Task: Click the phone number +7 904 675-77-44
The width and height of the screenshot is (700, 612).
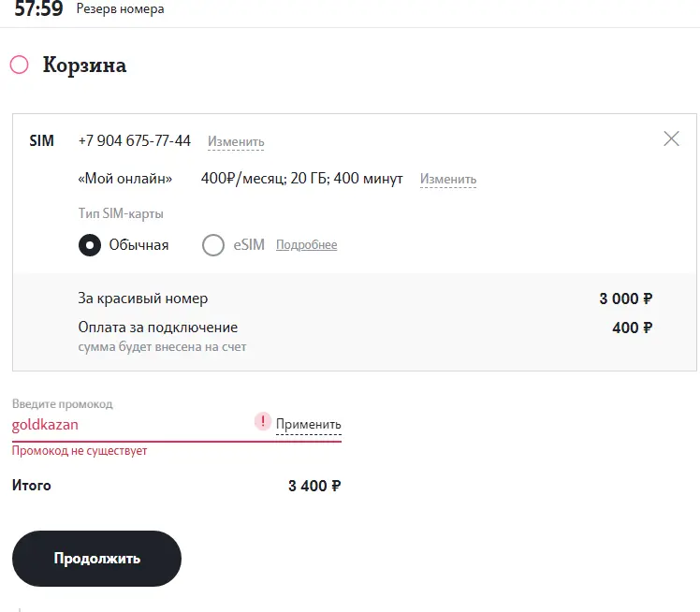Action: 135,140
